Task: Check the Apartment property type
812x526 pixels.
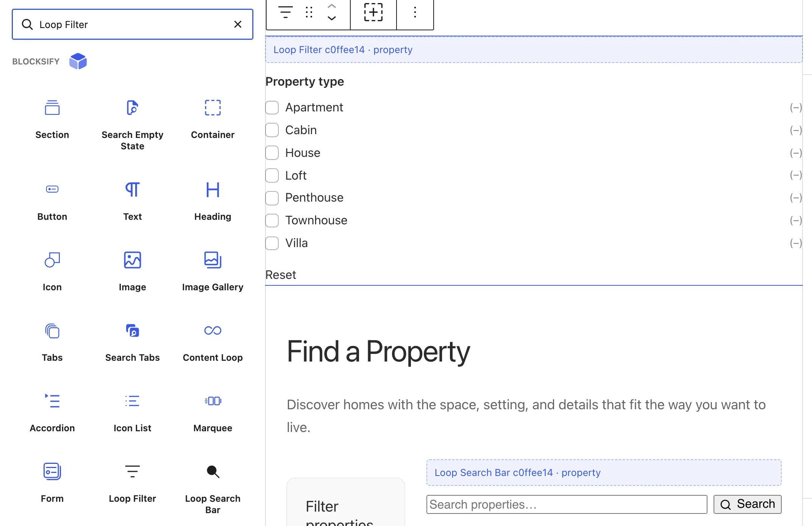Action: [x=272, y=108]
